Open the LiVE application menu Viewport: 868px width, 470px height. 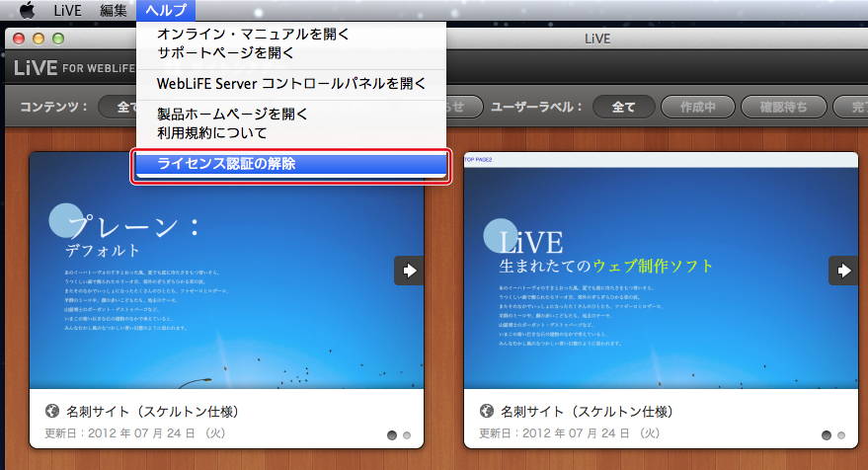(x=67, y=11)
